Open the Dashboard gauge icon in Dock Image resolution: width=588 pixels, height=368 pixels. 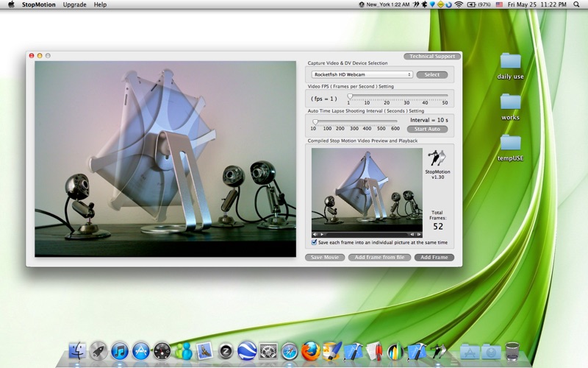point(162,352)
